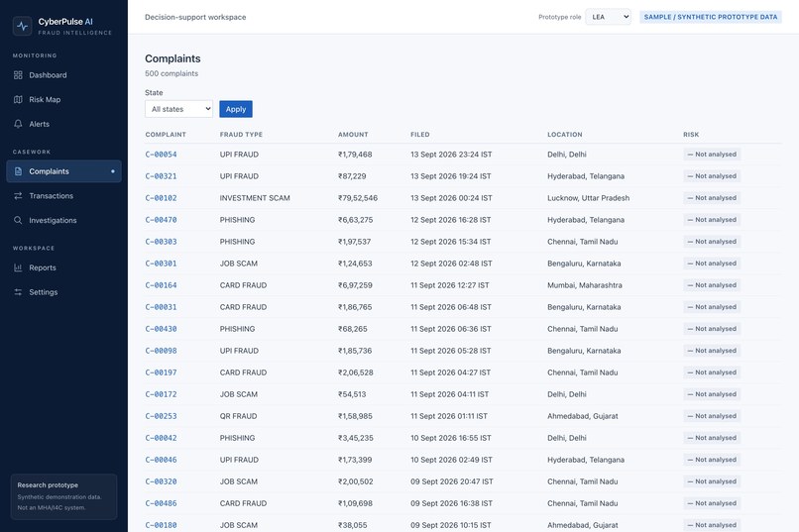Open complaint C-00172
Viewport: 799px width, 532px height.
[x=161, y=394]
